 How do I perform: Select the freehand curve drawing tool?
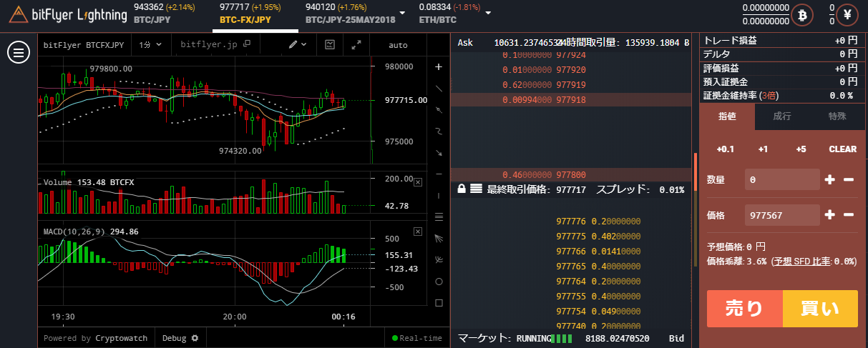click(439, 131)
